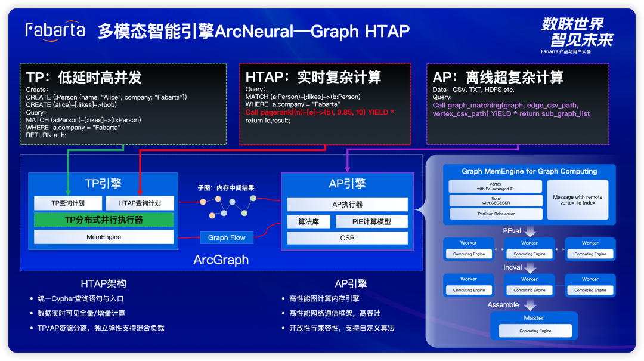This screenshot has height=361, width=644.
Task: Select the red 'Call pagerank' code line
Action: point(320,112)
